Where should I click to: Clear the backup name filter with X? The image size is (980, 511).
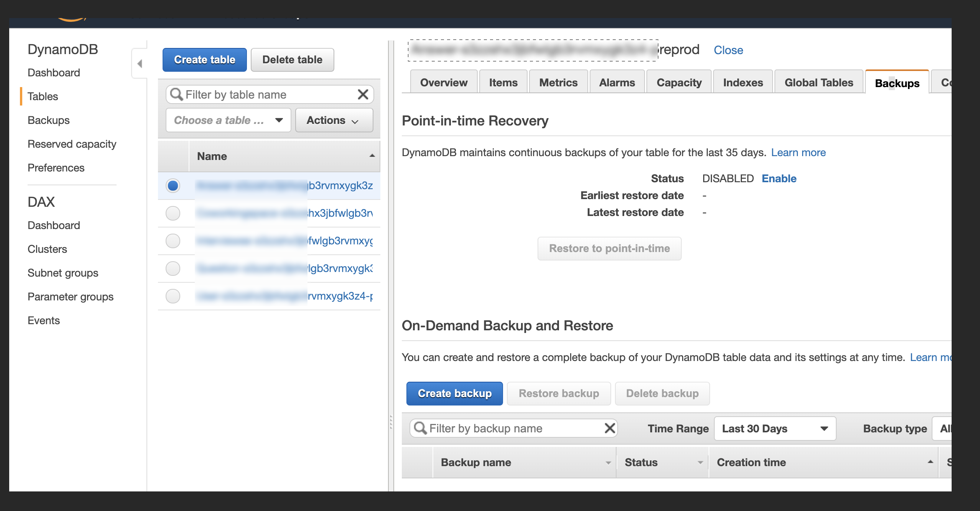click(x=610, y=428)
